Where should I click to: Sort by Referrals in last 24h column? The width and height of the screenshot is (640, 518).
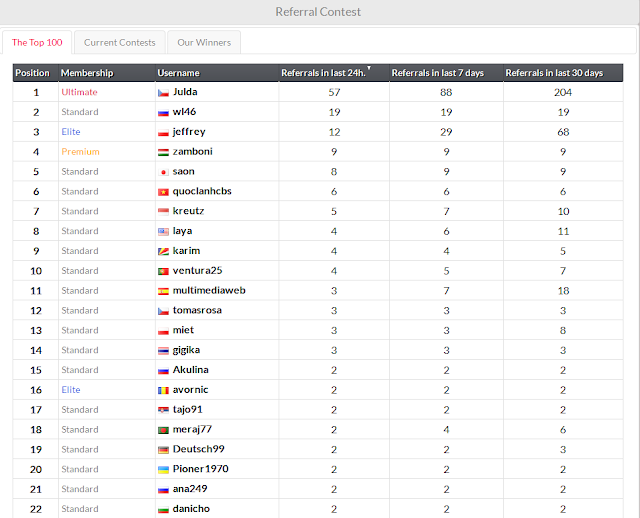point(323,73)
